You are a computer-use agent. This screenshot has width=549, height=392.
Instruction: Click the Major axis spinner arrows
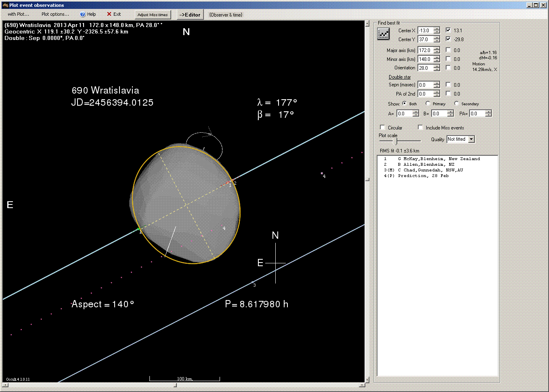pos(436,50)
